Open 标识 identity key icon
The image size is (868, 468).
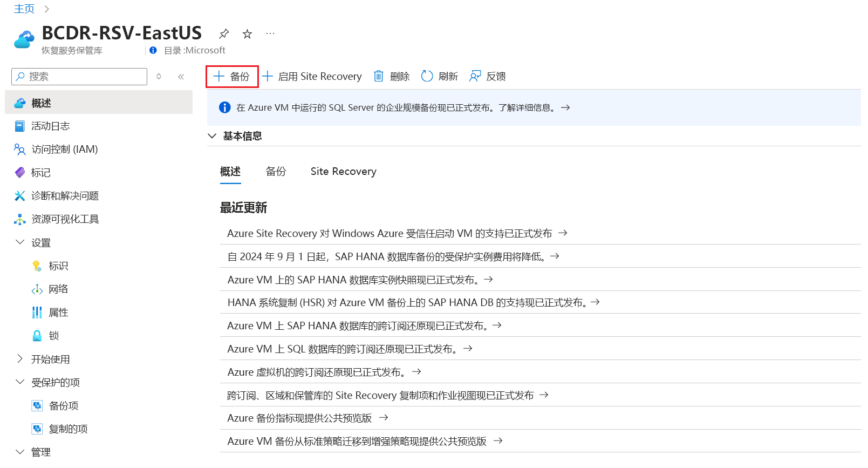click(x=37, y=266)
